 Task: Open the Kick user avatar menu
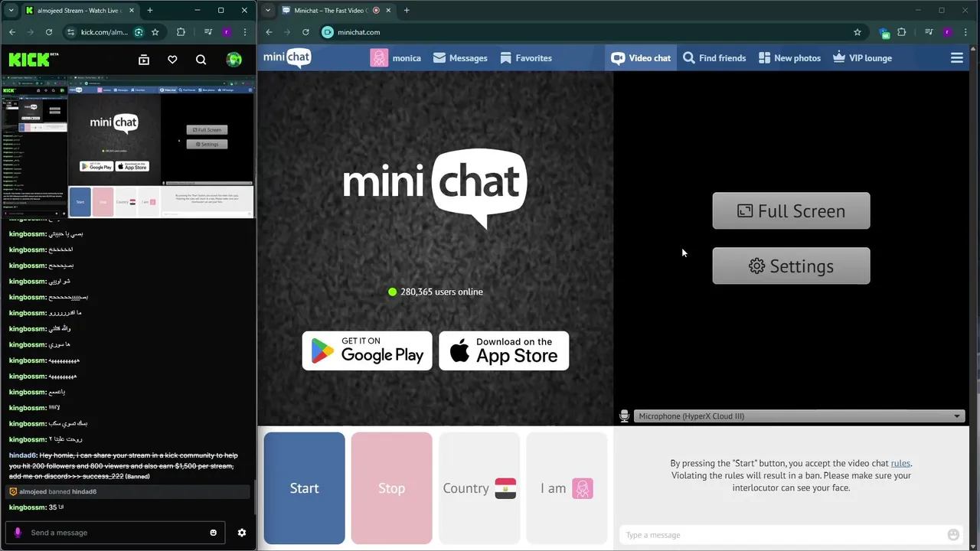pyautogui.click(x=234, y=60)
